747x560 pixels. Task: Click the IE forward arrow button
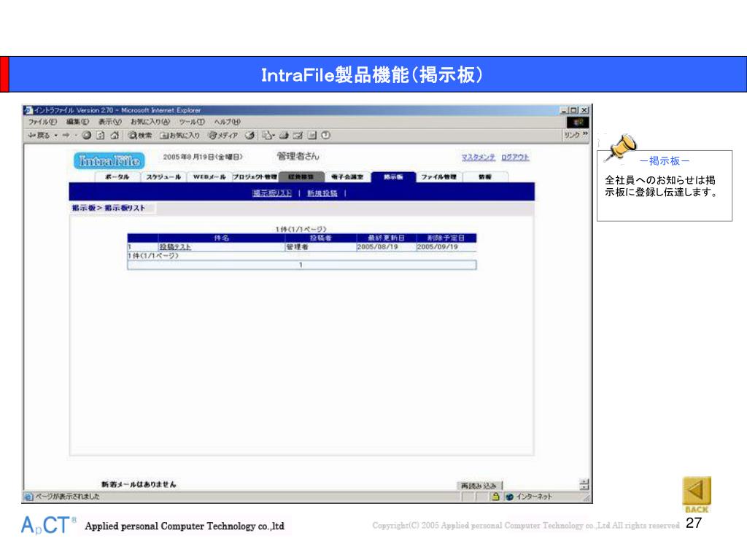(x=66, y=136)
